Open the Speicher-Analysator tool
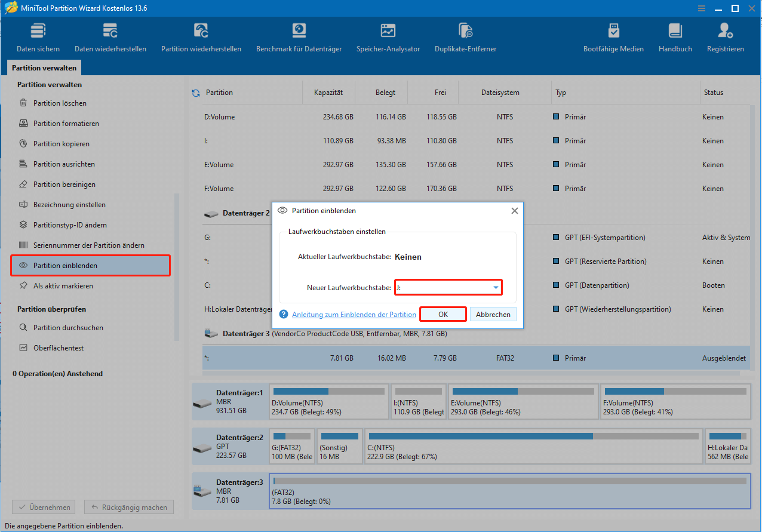The image size is (762, 532). (388, 36)
